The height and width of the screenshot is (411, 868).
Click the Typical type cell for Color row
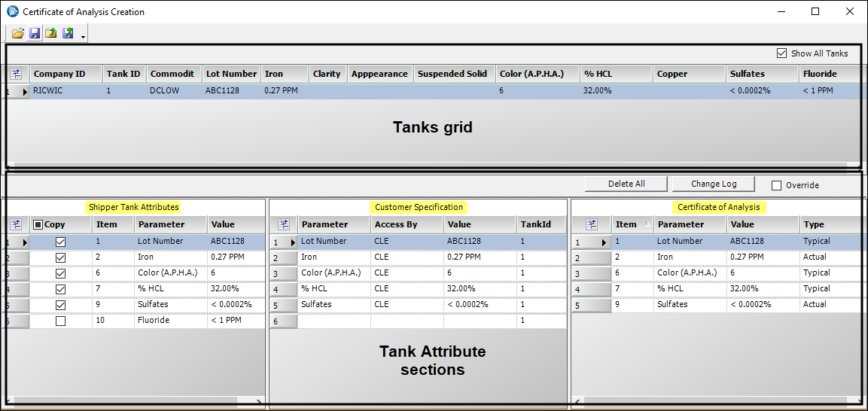click(830, 272)
